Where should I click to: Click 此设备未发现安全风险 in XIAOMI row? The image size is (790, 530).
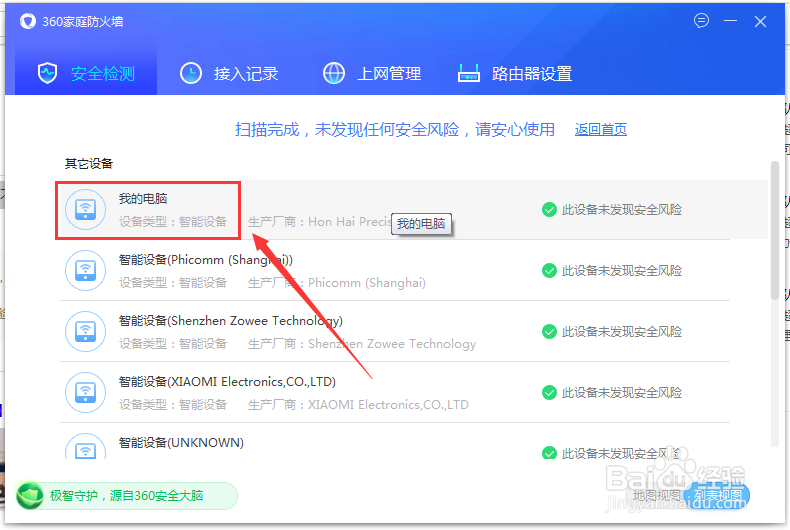(x=622, y=392)
